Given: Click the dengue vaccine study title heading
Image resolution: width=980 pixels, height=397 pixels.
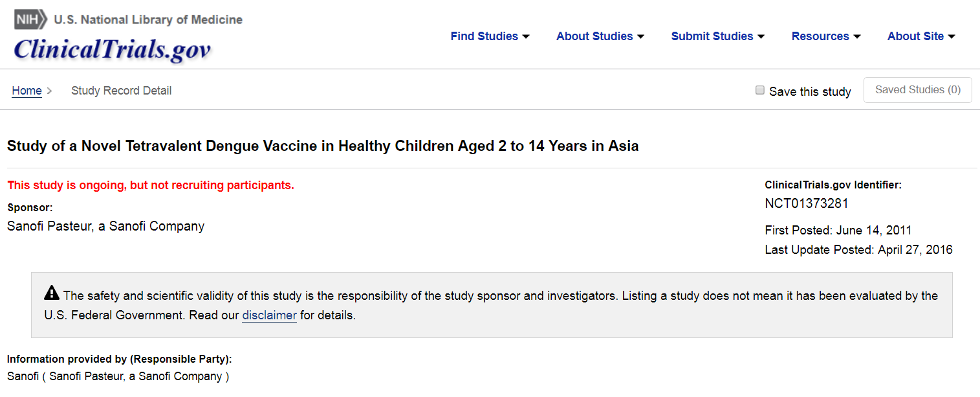Looking at the screenshot, I should coord(322,146).
